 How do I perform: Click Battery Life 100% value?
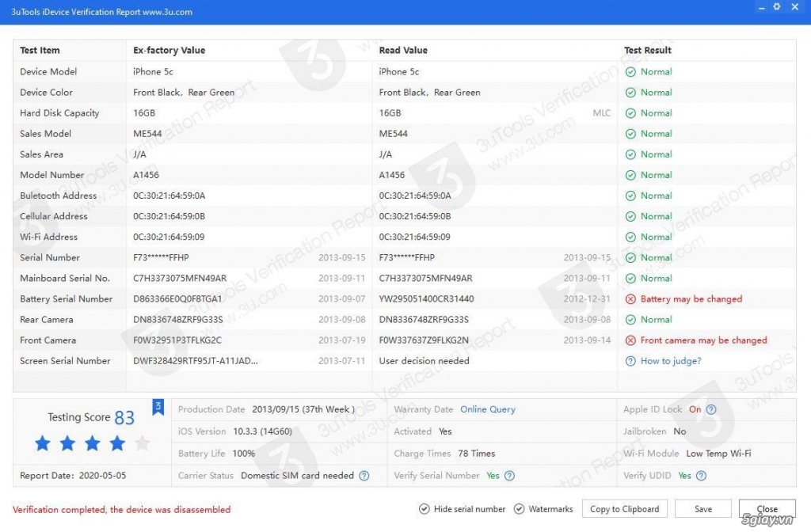click(x=244, y=454)
